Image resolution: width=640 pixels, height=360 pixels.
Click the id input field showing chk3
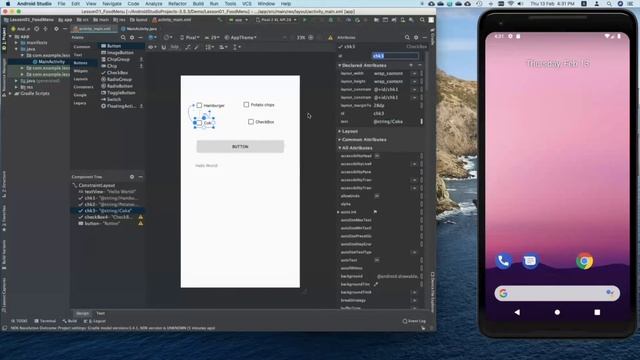[395, 56]
